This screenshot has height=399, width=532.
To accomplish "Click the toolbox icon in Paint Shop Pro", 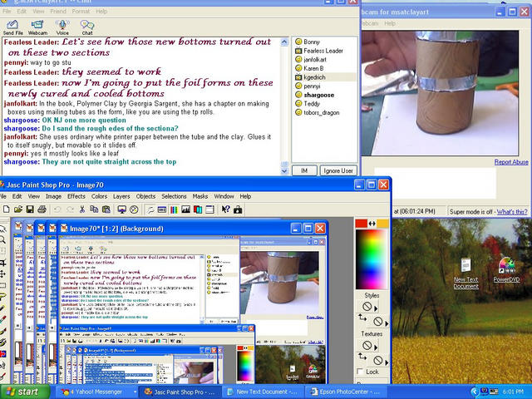I will [x=238, y=209].
